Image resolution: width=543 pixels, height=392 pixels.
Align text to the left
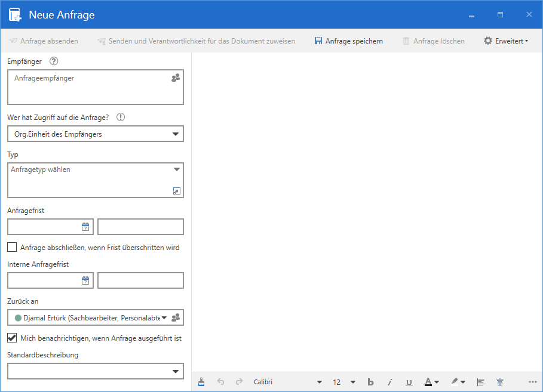tap(480, 382)
